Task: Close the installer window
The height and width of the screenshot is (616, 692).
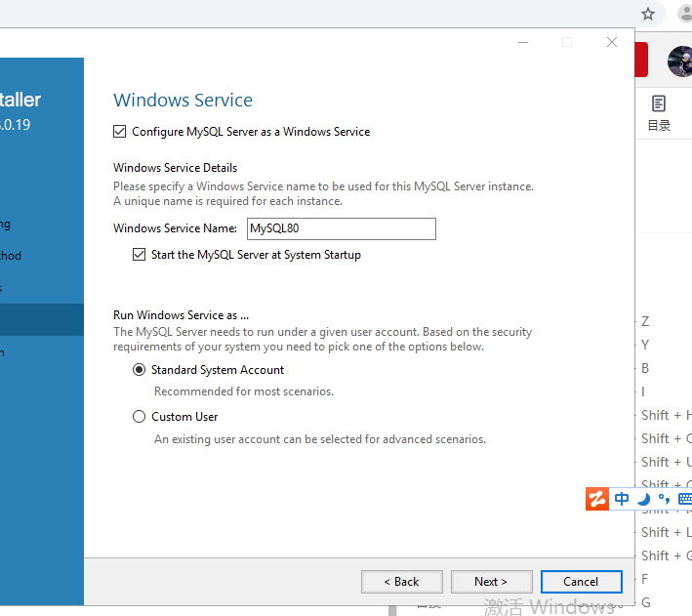Action: pos(612,42)
